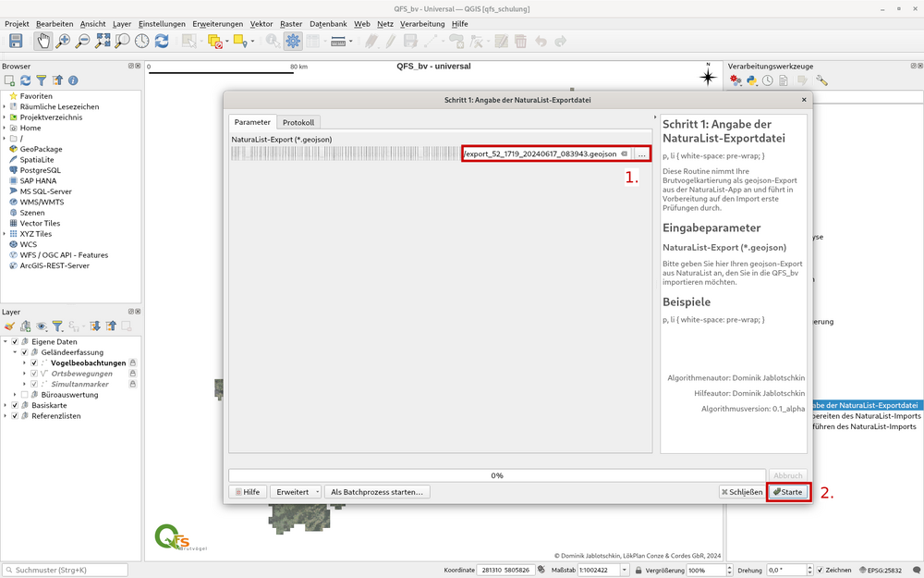This screenshot has height=578, width=924.
Task: Collapse all layers in Layer panel
Action: (111, 326)
